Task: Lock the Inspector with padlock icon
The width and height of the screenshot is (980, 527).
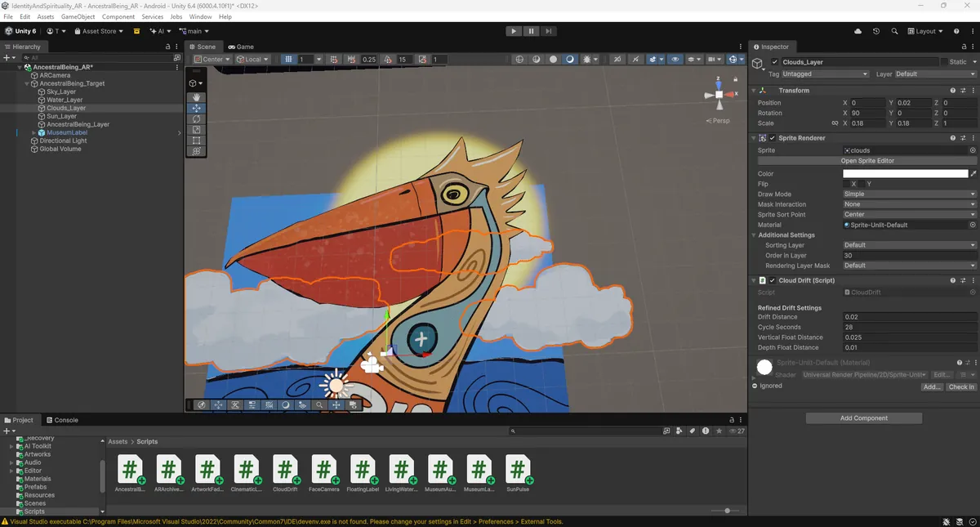Action: 964,47
